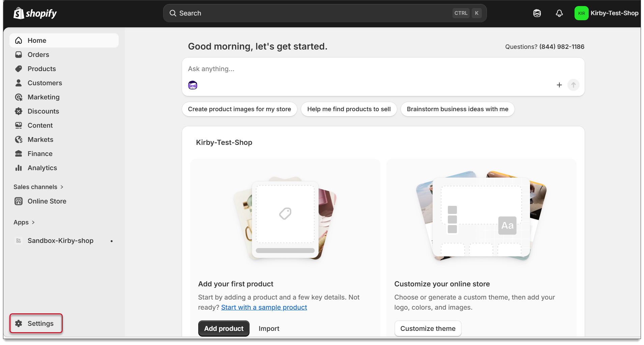644x345 pixels.
Task: Open the Kirby-Test-Shop account menu
Action: tap(607, 13)
